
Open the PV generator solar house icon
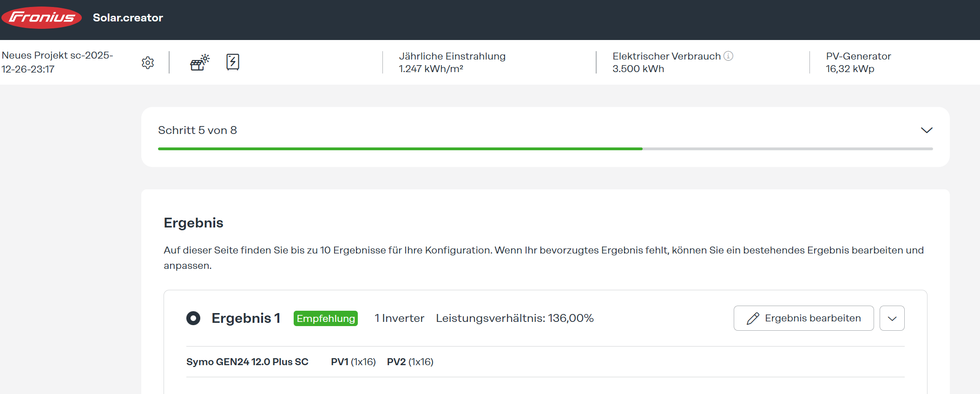tap(200, 62)
